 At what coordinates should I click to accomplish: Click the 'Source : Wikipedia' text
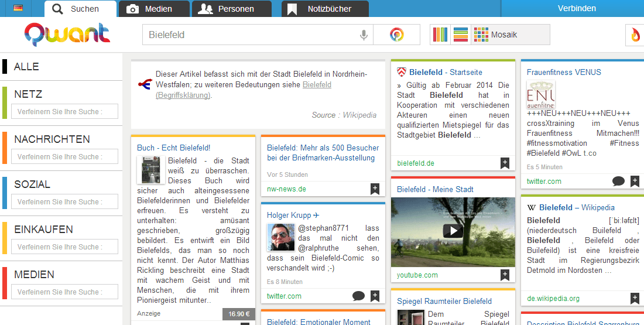tap(344, 115)
